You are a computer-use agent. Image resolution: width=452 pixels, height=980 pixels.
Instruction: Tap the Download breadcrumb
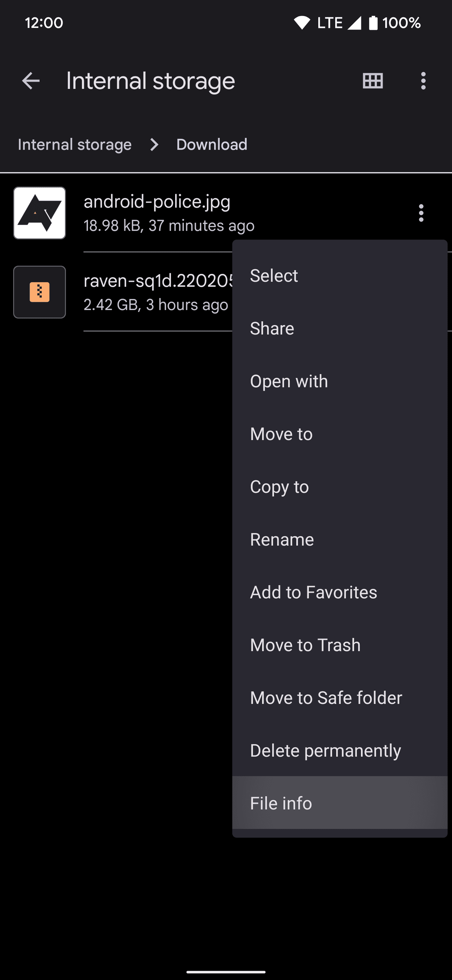(212, 144)
